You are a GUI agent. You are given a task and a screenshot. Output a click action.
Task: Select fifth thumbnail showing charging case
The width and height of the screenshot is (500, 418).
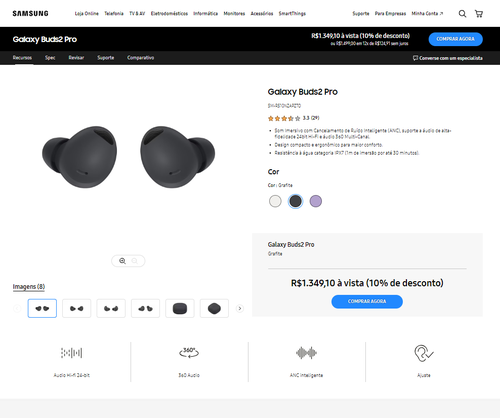180,308
